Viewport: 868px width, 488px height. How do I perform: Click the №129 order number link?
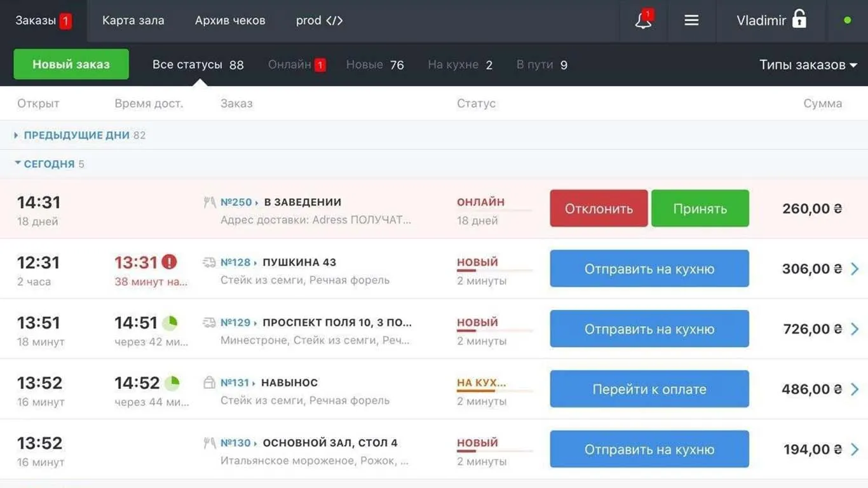[x=236, y=323]
